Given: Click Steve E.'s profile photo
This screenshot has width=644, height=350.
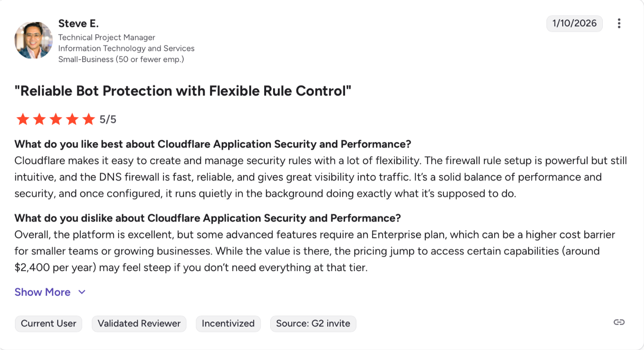Looking at the screenshot, I should (x=34, y=41).
